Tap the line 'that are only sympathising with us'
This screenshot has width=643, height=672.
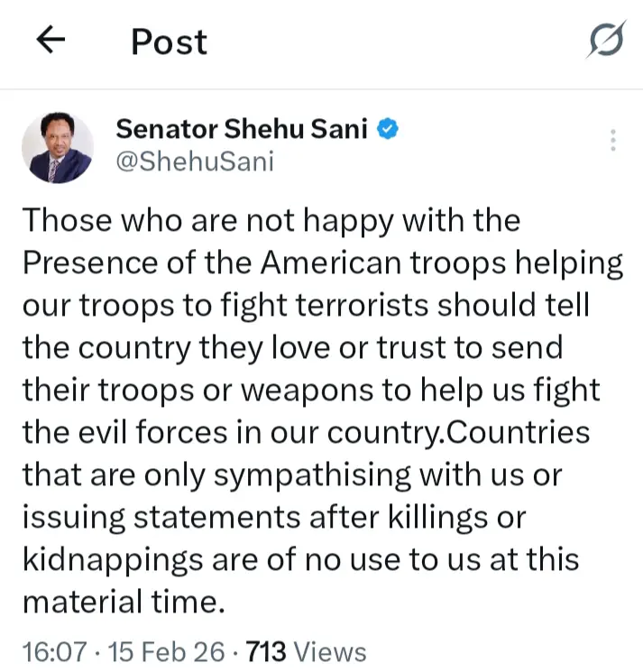295,474
